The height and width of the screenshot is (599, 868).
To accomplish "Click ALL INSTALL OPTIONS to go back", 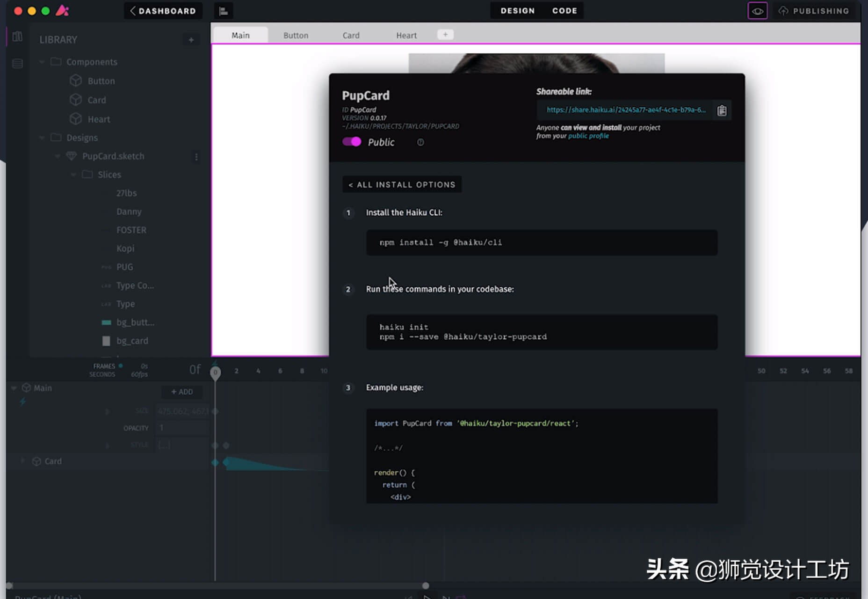I will [x=401, y=184].
